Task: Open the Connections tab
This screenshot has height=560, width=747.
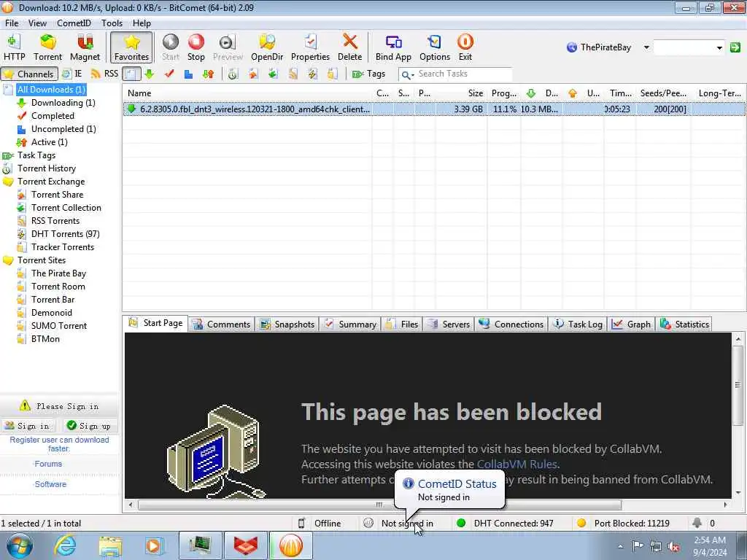Action: coord(511,324)
